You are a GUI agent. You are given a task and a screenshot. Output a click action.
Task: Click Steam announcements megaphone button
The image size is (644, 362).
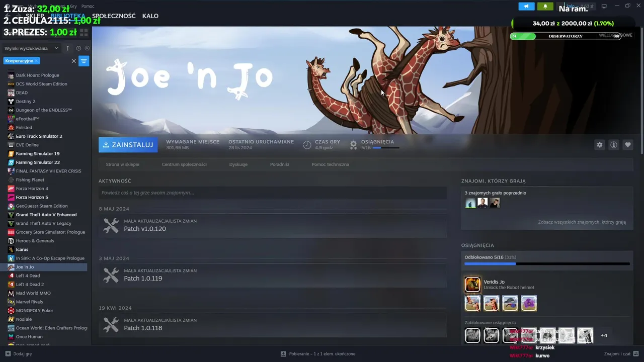[526, 7]
